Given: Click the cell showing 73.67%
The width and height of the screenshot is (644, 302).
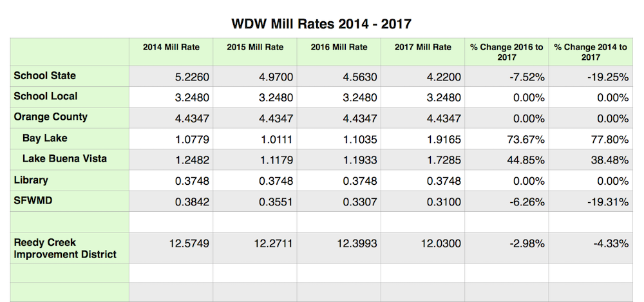Looking at the screenshot, I should pyautogui.click(x=506, y=139).
